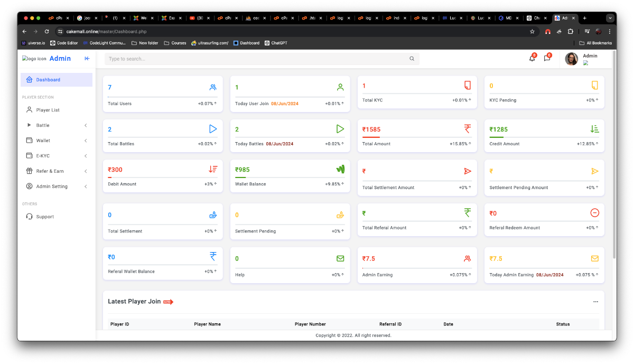The height and width of the screenshot is (364, 634).
Task: Click the Wallet Balance icon
Action: [x=340, y=170]
